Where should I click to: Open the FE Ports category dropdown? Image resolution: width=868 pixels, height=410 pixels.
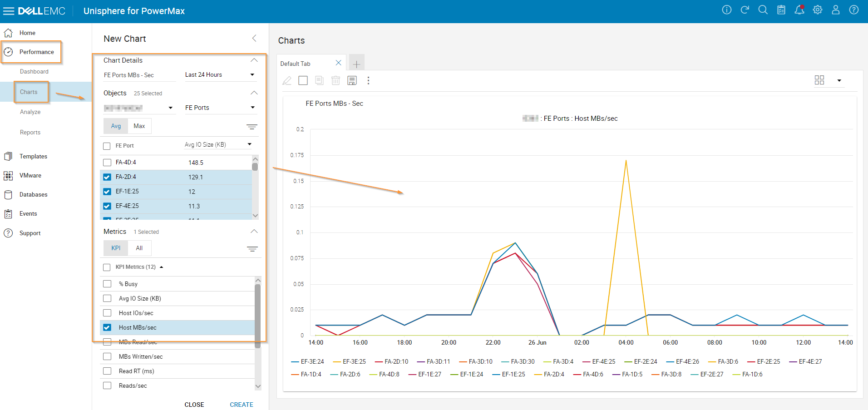pyautogui.click(x=220, y=107)
